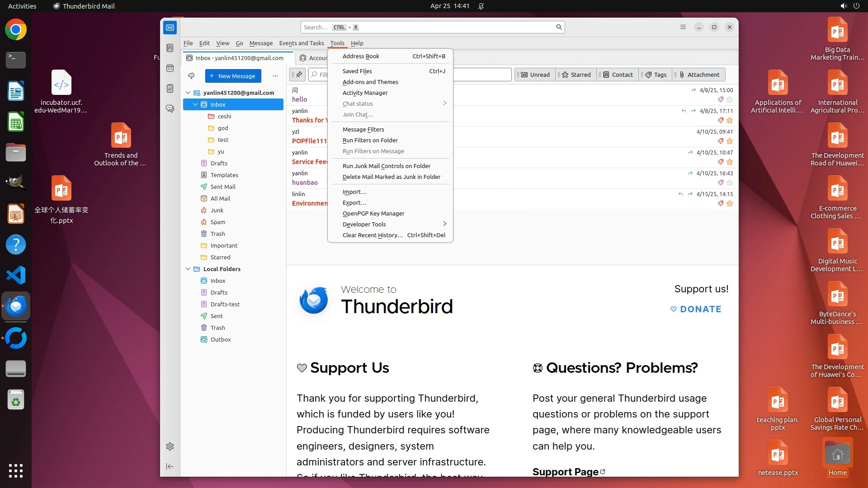This screenshot has height=488, width=868.
Task: Click the Get Messages cloud icon
Action: (x=191, y=76)
